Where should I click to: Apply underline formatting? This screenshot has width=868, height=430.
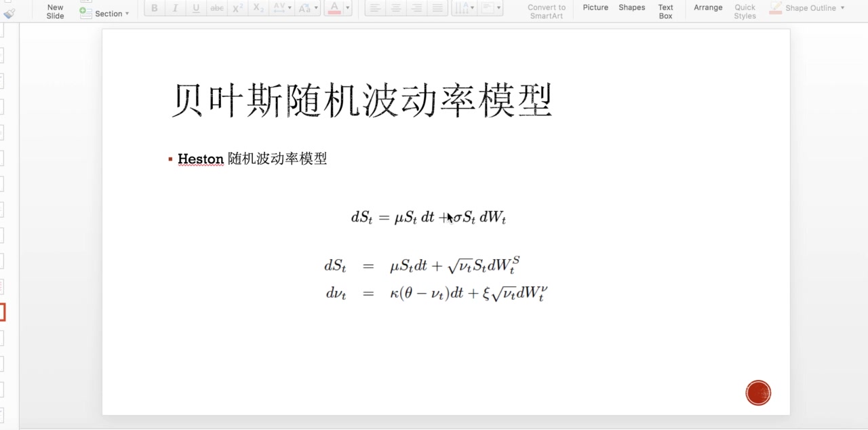[x=196, y=7]
